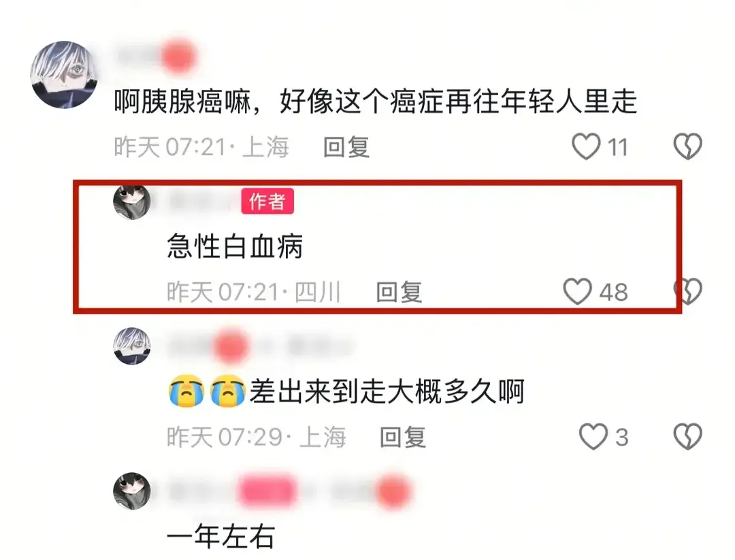735x560 pixels.
Task: Like the author's 急性白血病 reply
Action: click(577, 291)
